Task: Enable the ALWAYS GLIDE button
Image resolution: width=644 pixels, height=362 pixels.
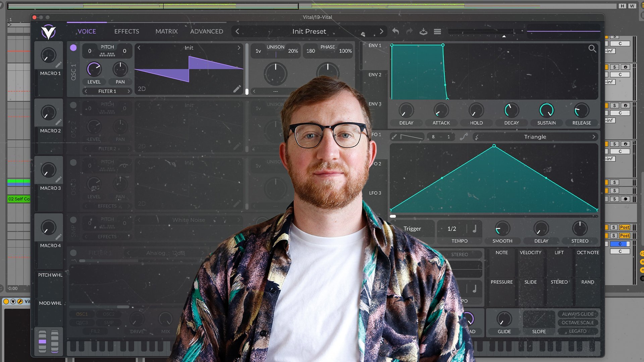Action: click(x=578, y=314)
